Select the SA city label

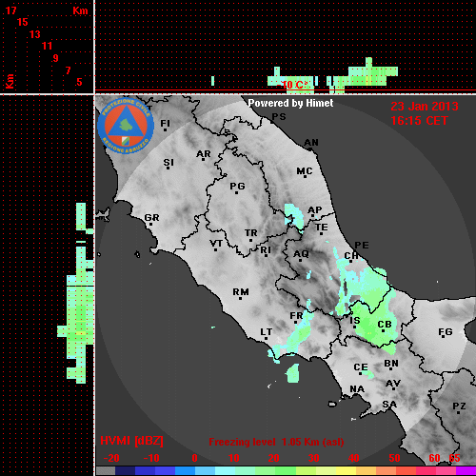389,405
